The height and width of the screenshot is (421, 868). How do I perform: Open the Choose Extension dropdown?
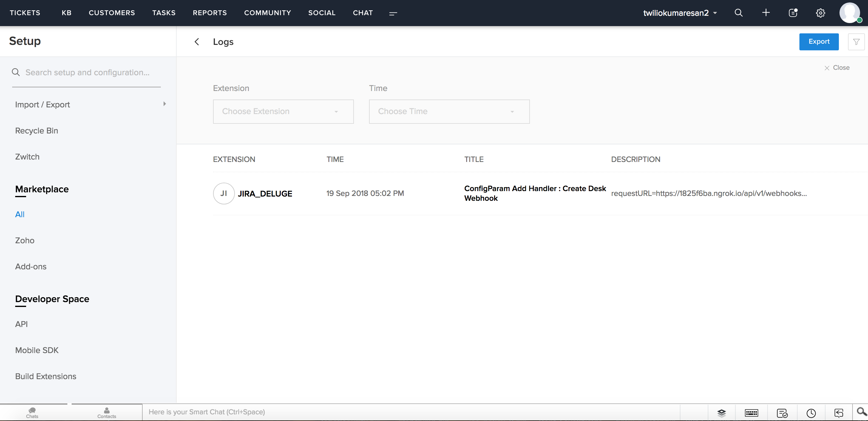click(283, 112)
